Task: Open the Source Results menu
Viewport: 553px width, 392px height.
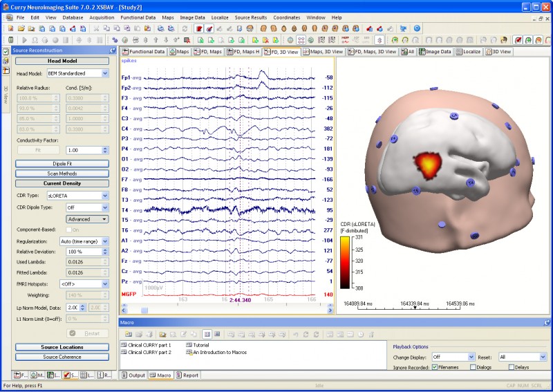Action: pos(250,17)
